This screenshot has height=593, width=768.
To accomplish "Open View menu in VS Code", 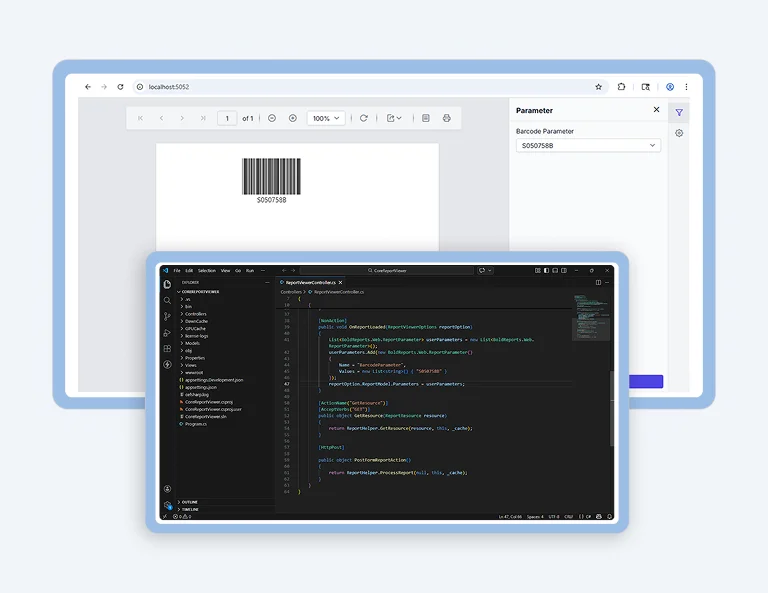I will coord(225,270).
